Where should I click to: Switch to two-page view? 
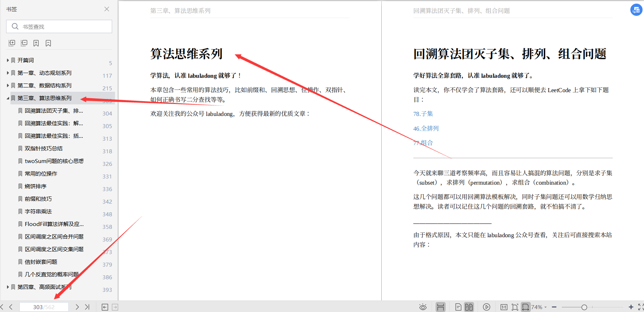(x=469, y=307)
